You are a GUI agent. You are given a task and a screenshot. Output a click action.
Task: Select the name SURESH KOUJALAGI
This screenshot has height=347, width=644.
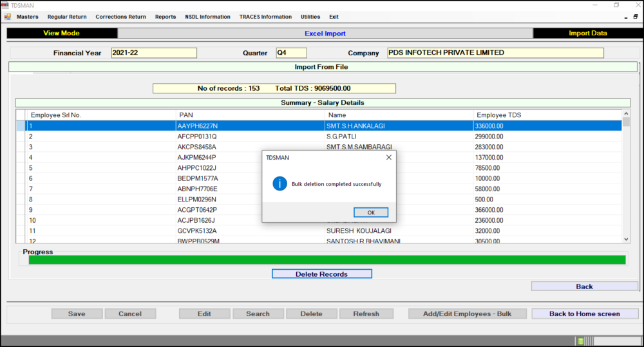point(399,230)
